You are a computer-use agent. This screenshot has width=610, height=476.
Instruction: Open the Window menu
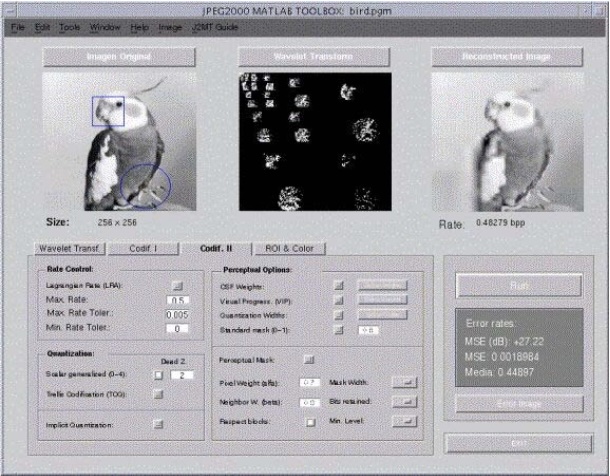point(105,27)
